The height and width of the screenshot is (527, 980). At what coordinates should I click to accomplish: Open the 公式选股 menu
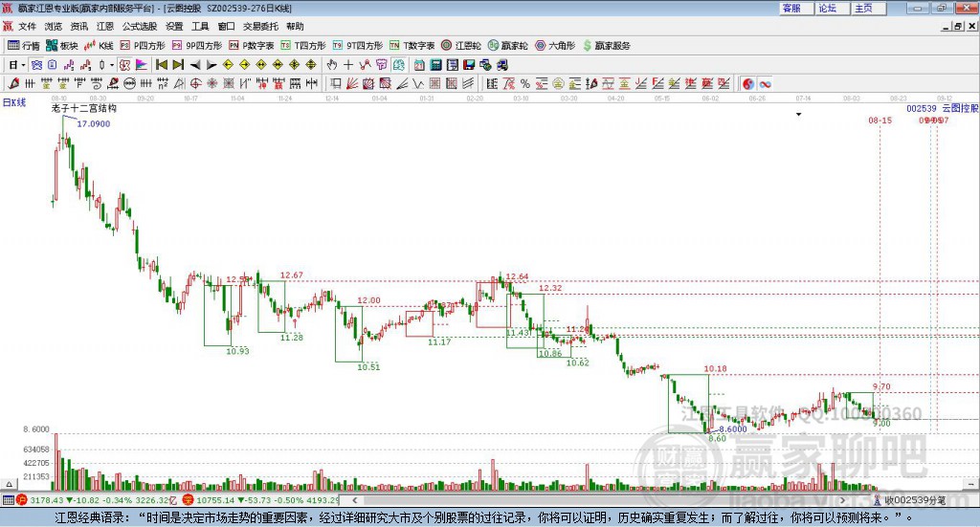pos(140,26)
